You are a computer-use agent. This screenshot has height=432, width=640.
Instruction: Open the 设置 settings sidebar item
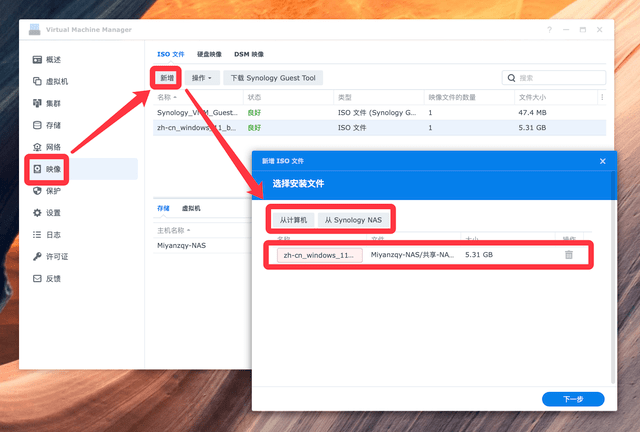47,213
